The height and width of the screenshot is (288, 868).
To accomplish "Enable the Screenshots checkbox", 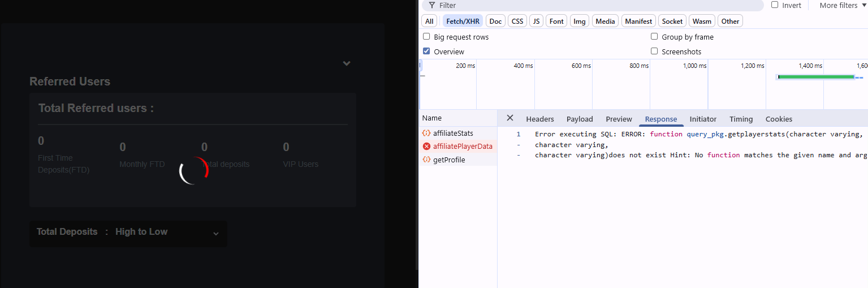I will (x=654, y=51).
